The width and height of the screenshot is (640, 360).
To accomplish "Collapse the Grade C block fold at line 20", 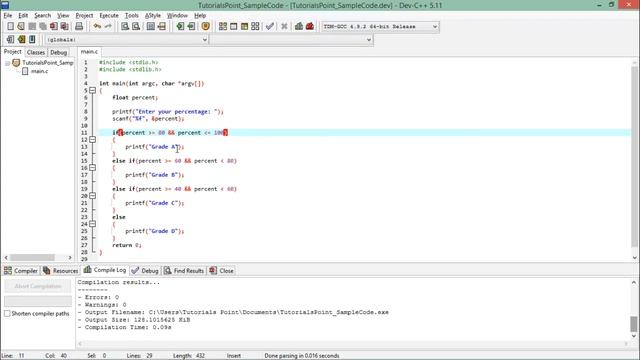I will pyautogui.click(x=93, y=196).
